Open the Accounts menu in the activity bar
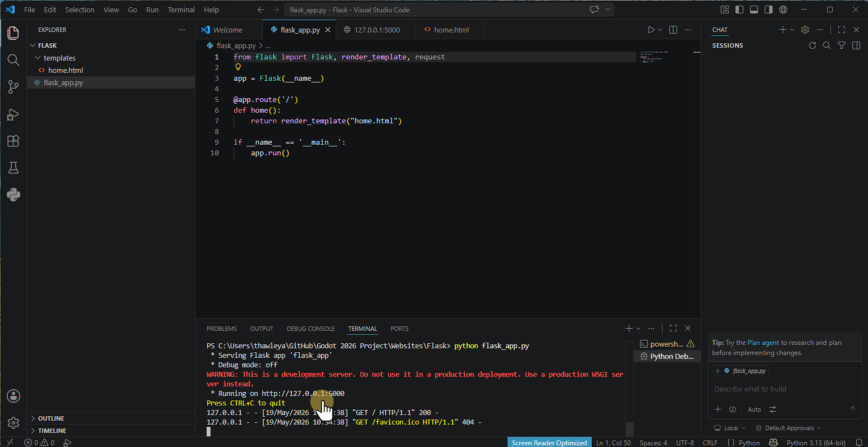This screenshot has height=447, width=868. pyautogui.click(x=13, y=396)
